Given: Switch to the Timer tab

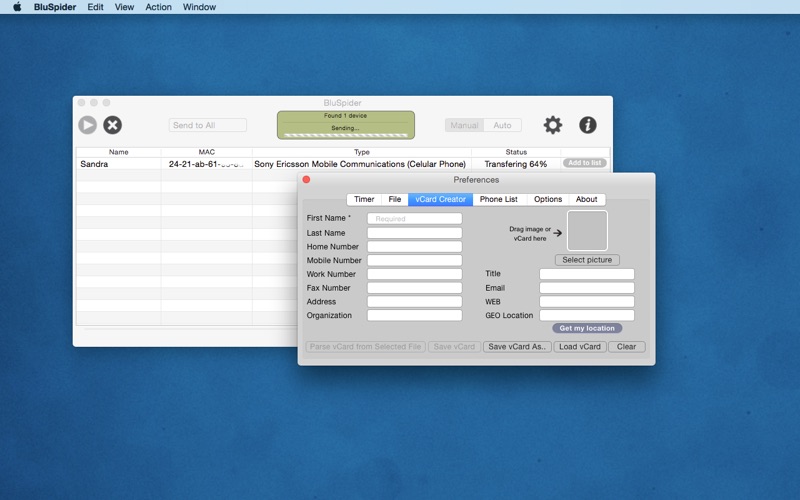Looking at the screenshot, I should (x=364, y=199).
